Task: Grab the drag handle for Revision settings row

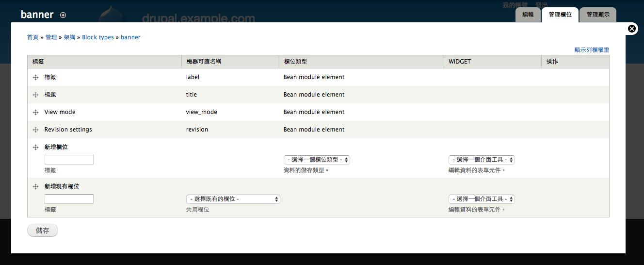Action: tap(35, 130)
